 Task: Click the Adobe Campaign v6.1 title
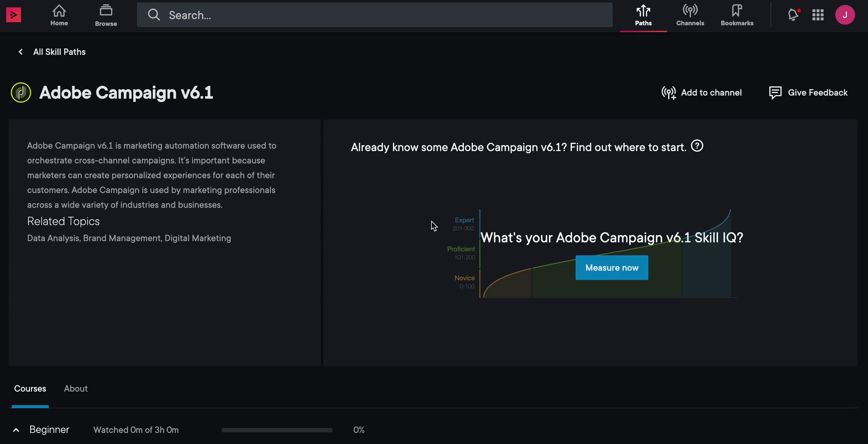click(126, 93)
